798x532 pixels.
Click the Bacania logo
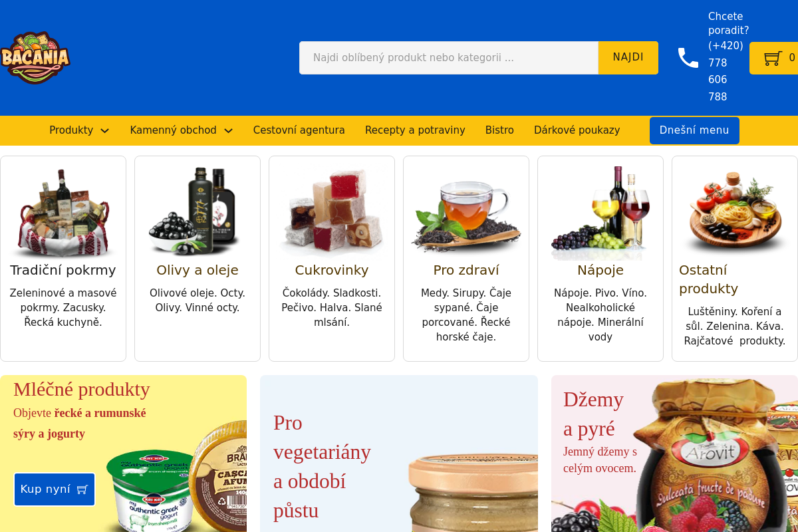35,58
